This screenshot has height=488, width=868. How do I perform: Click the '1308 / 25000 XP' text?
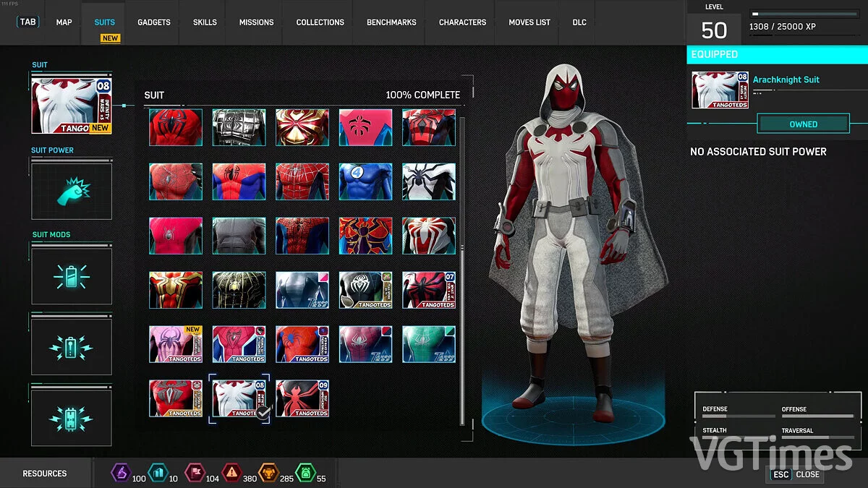point(781,27)
